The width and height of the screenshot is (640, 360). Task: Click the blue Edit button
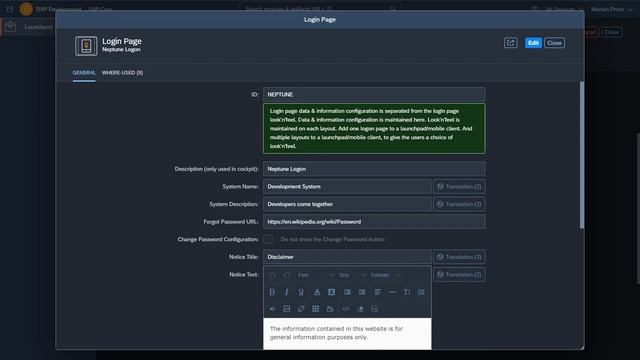(533, 43)
